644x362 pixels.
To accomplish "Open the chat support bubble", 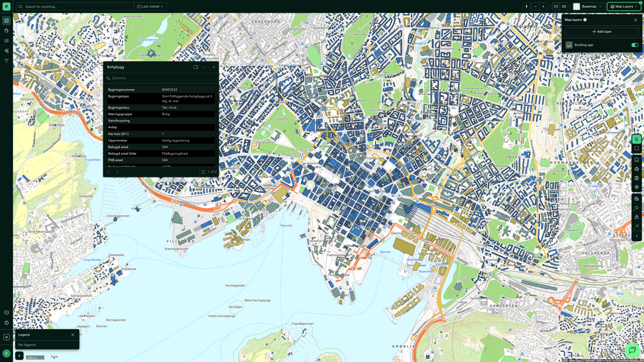I will click(632, 350).
